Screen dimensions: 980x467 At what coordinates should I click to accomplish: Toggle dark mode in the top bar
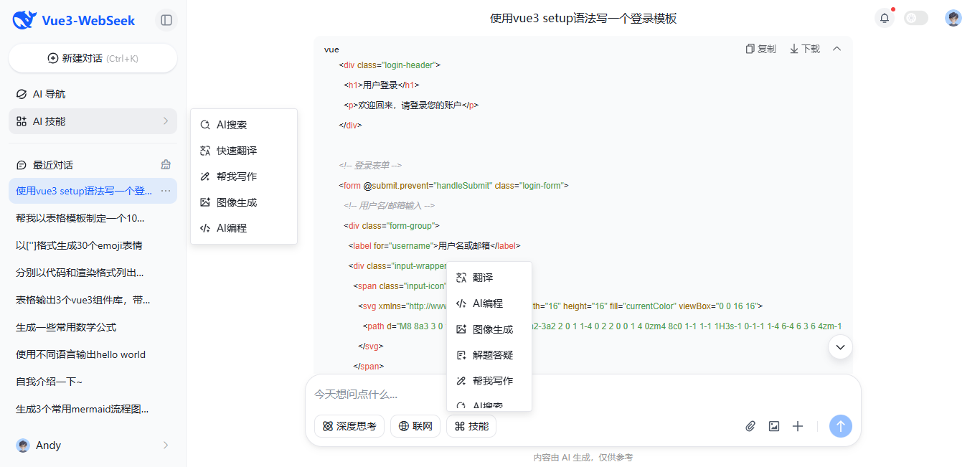pyautogui.click(x=915, y=18)
